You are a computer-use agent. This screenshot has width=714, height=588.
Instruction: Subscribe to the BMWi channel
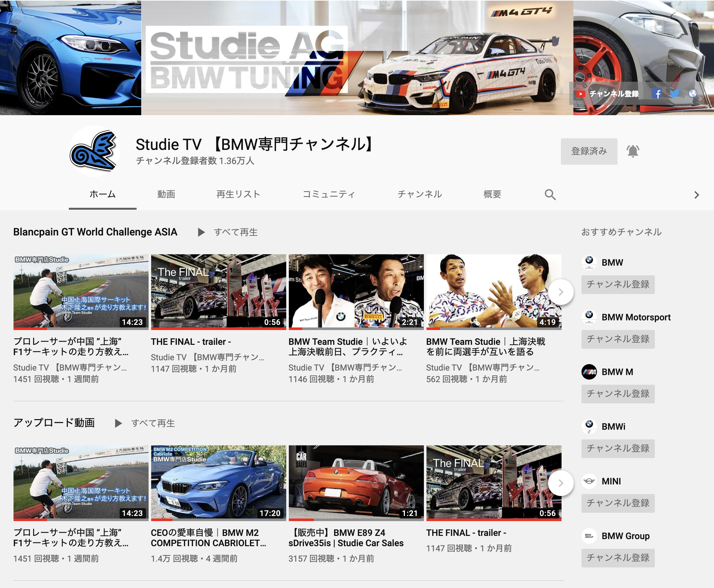pyautogui.click(x=618, y=449)
